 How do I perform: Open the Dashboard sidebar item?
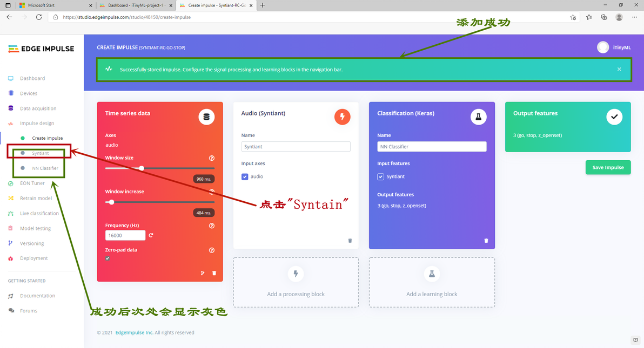click(32, 78)
